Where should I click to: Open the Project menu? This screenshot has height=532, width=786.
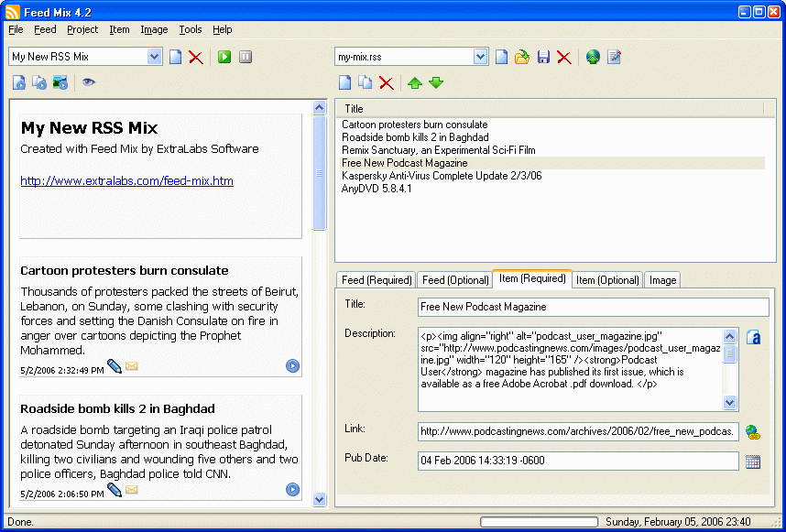coord(82,29)
